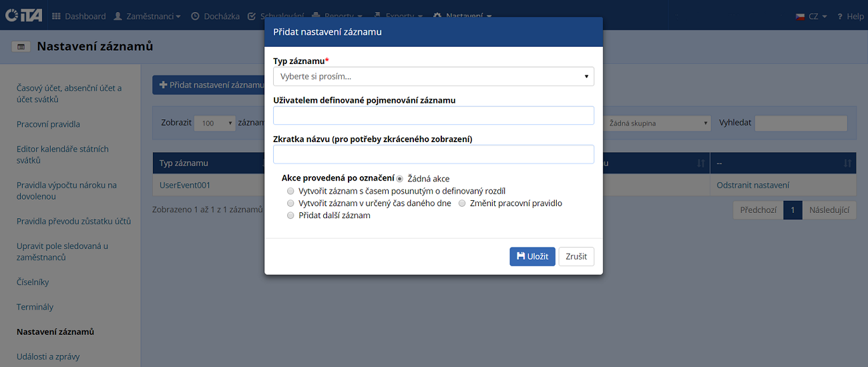Click the iTA logo icon
868x367 pixels.
tap(23, 15)
